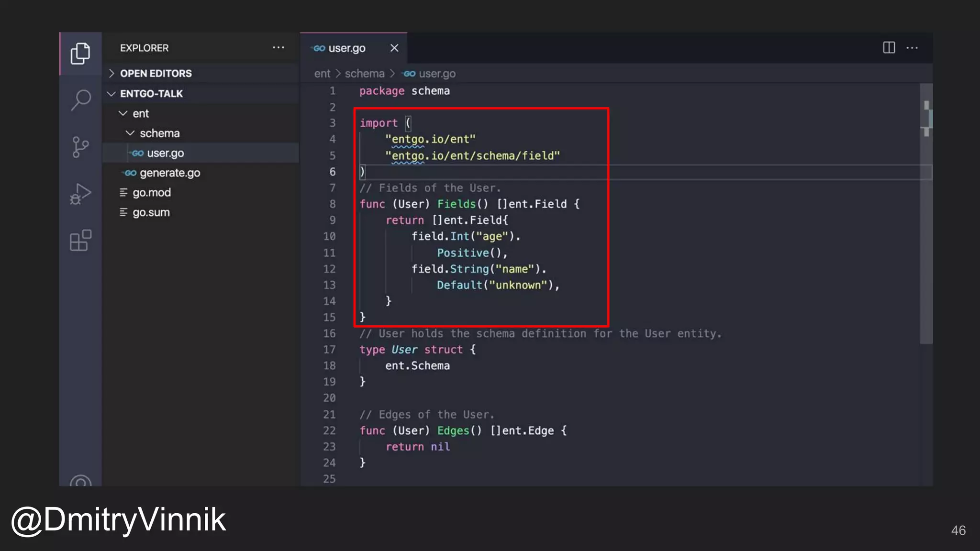Screen dimensions: 980x551
Task: Select the user.go tab
Action: pyautogui.click(x=346, y=48)
